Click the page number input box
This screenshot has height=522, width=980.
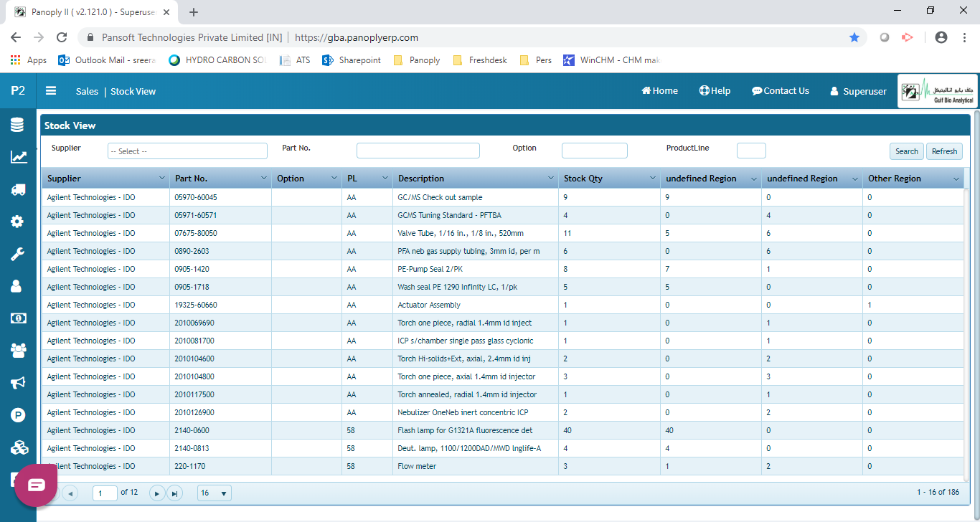105,493
